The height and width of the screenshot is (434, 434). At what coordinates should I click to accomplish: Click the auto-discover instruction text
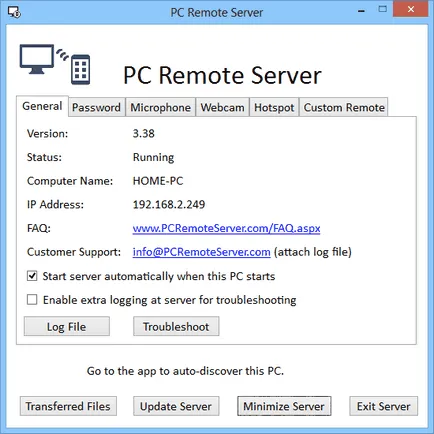185,371
